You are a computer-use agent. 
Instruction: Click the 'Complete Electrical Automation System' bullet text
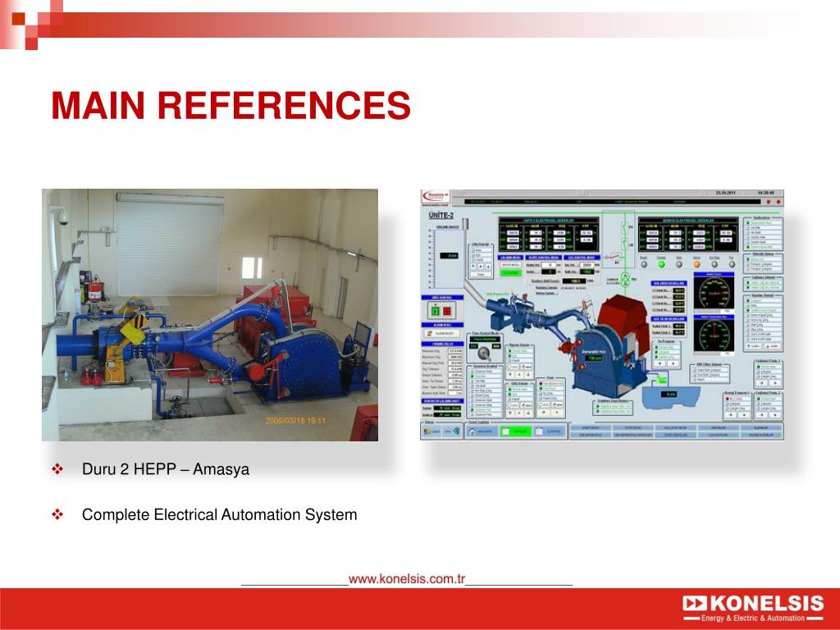point(220,515)
